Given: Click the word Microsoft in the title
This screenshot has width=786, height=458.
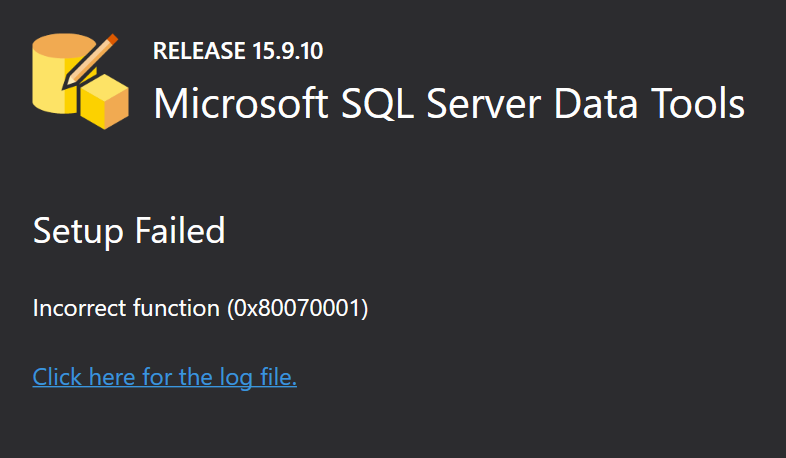Looking at the screenshot, I should point(241,104).
